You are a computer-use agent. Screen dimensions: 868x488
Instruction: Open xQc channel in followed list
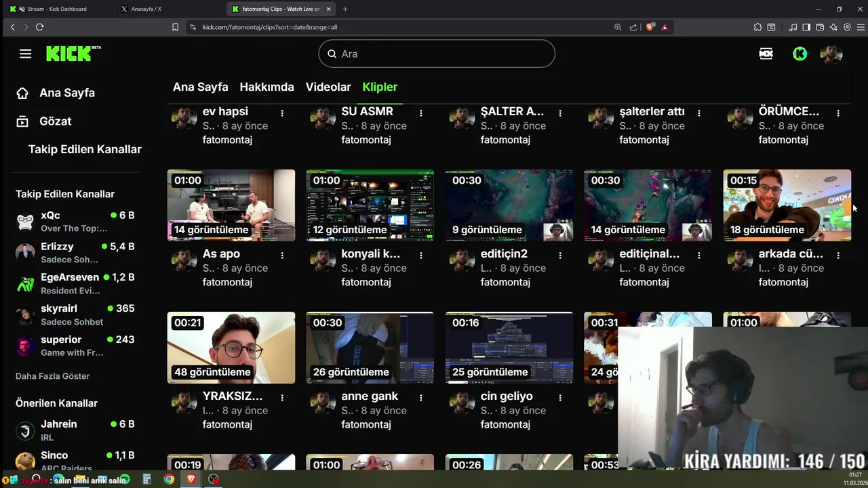pos(75,221)
